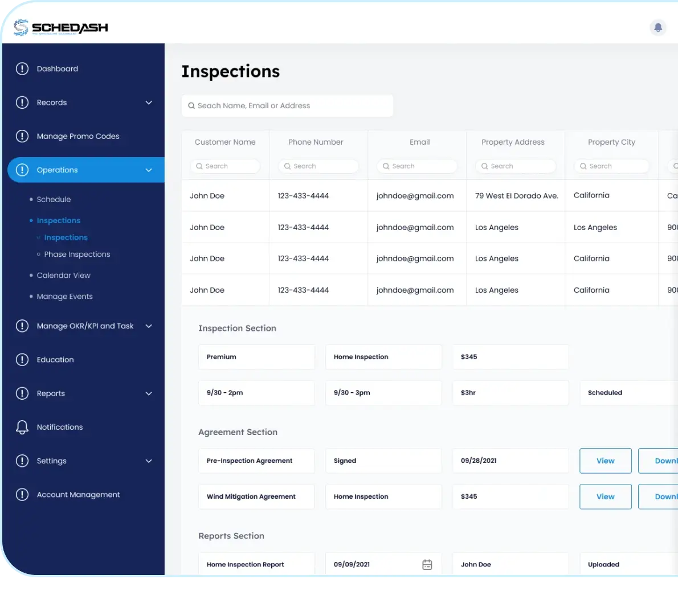Click the Account Management icon
This screenshot has height=616, width=678.
(22, 494)
